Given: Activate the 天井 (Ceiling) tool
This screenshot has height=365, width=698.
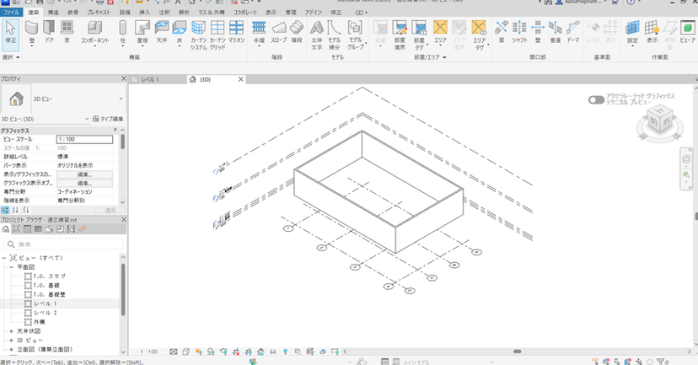Looking at the screenshot, I should (162, 32).
